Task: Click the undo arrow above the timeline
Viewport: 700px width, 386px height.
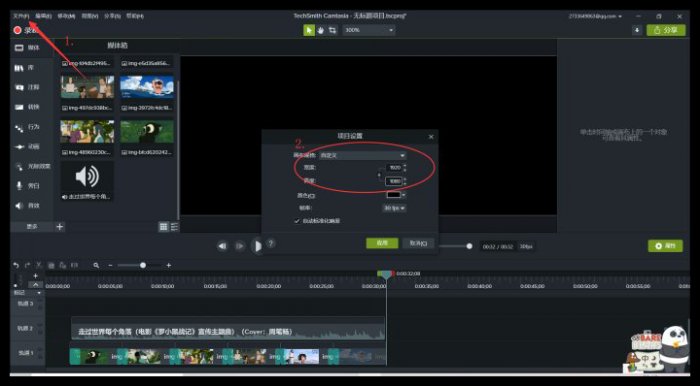Action: click(x=16, y=265)
